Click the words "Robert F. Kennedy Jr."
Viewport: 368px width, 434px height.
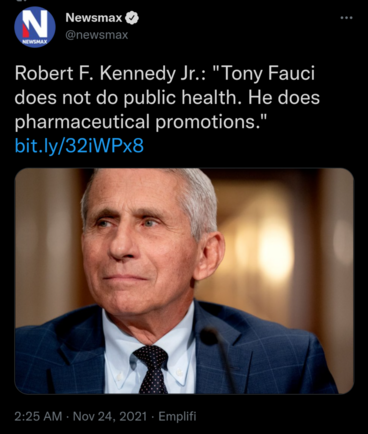click(109, 74)
